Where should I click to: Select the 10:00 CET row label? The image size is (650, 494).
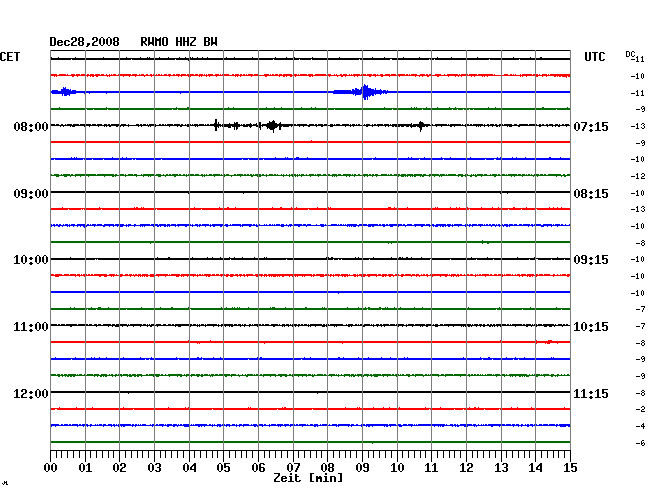pyautogui.click(x=31, y=260)
